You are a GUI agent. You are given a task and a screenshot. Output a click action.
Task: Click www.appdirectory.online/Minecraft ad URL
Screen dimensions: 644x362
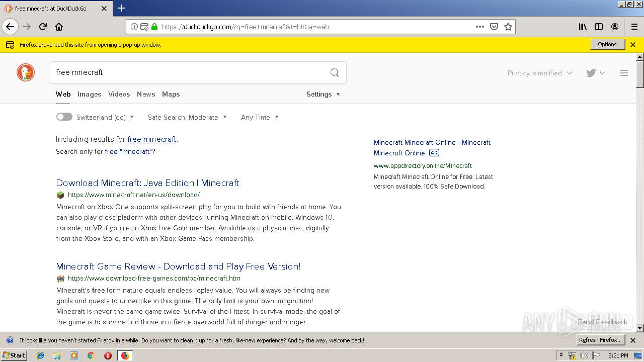point(423,165)
